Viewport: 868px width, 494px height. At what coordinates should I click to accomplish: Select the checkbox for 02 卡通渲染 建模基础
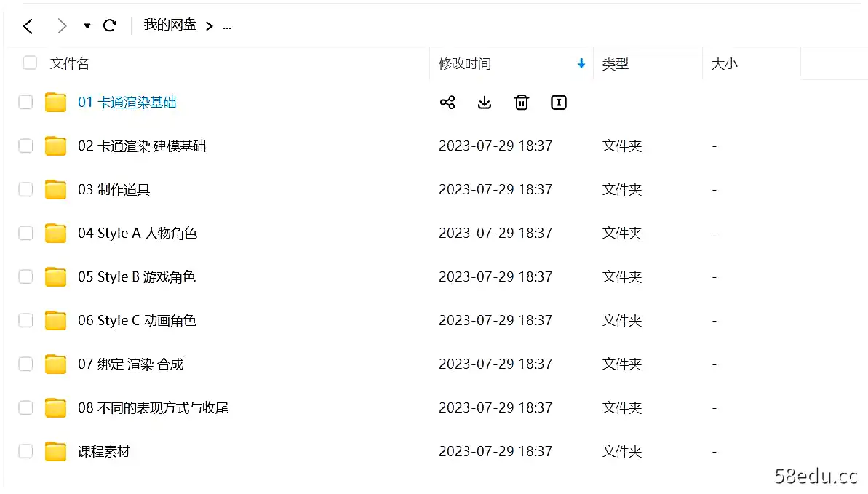click(x=25, y=146)
